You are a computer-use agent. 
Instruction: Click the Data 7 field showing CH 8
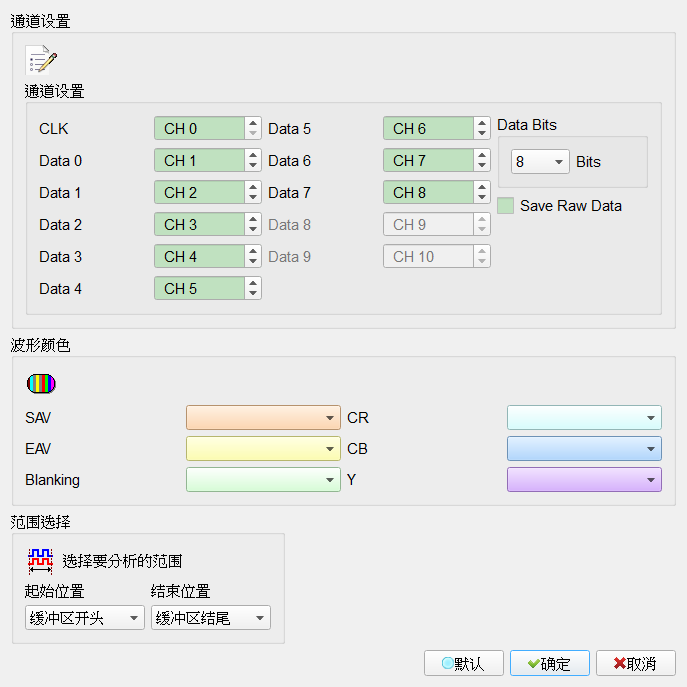click(428, 192)
